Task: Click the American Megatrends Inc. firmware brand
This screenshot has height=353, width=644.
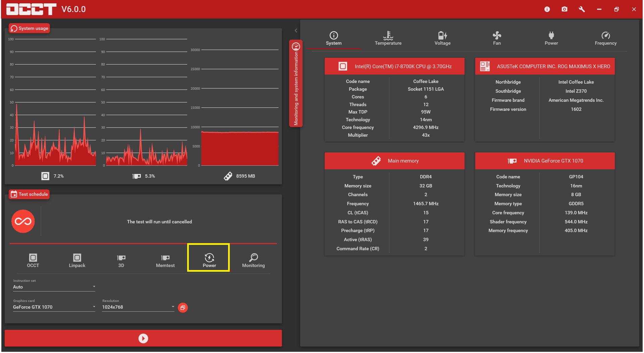Action: coord(576,100)
